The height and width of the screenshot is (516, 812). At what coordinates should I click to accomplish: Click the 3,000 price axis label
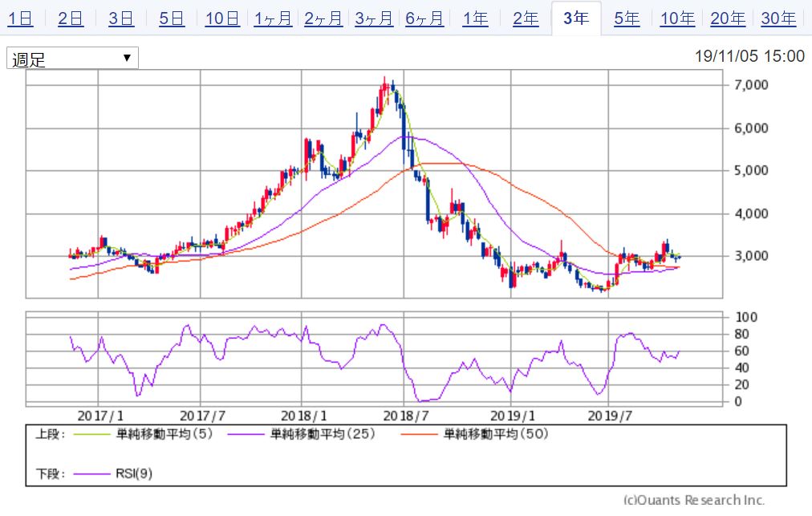click(751, 256)
